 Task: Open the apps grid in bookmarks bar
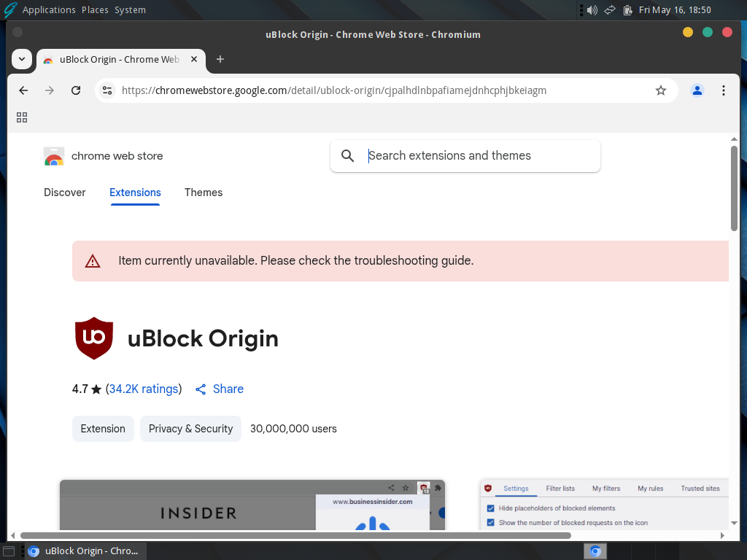point(22,117)
